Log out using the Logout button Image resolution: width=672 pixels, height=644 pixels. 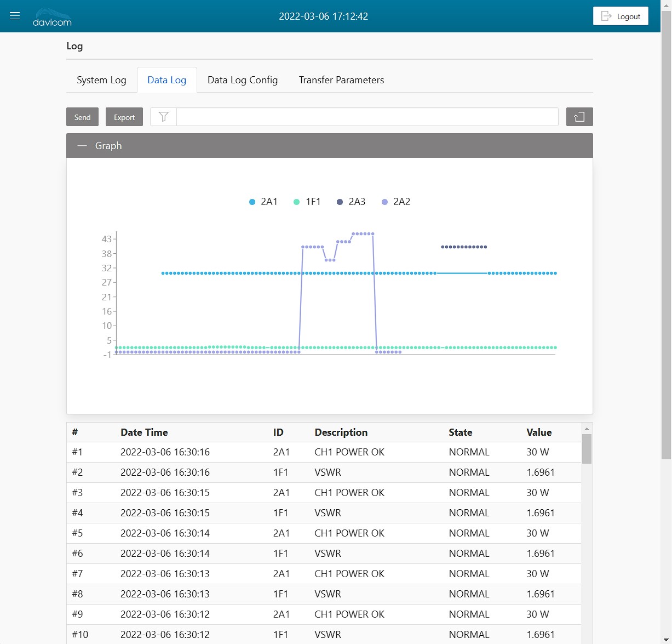[x=621, y=16]
